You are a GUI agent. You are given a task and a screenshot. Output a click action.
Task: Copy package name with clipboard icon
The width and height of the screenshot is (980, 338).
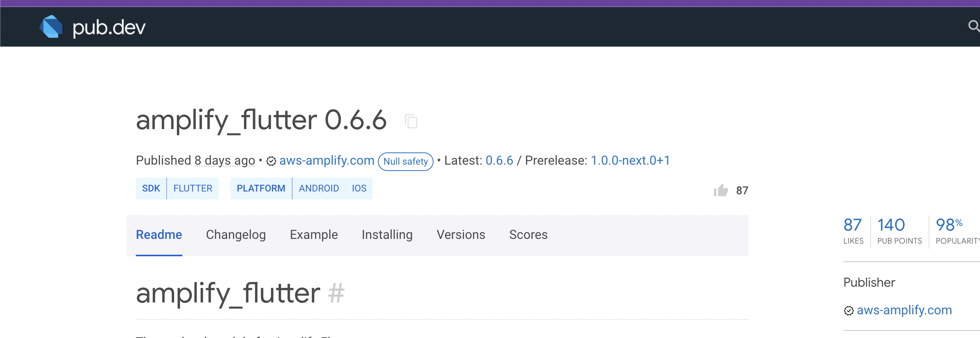[x=411, y=121]
